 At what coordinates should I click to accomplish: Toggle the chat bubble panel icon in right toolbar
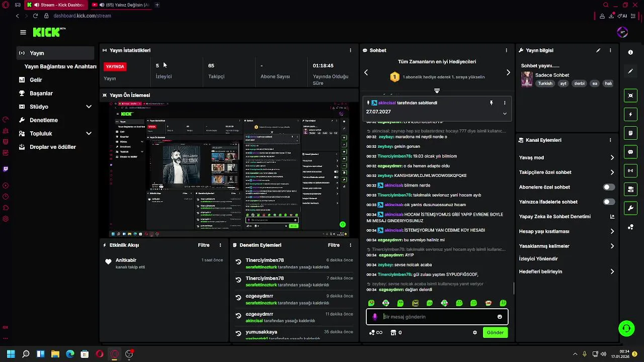(630, 152)
